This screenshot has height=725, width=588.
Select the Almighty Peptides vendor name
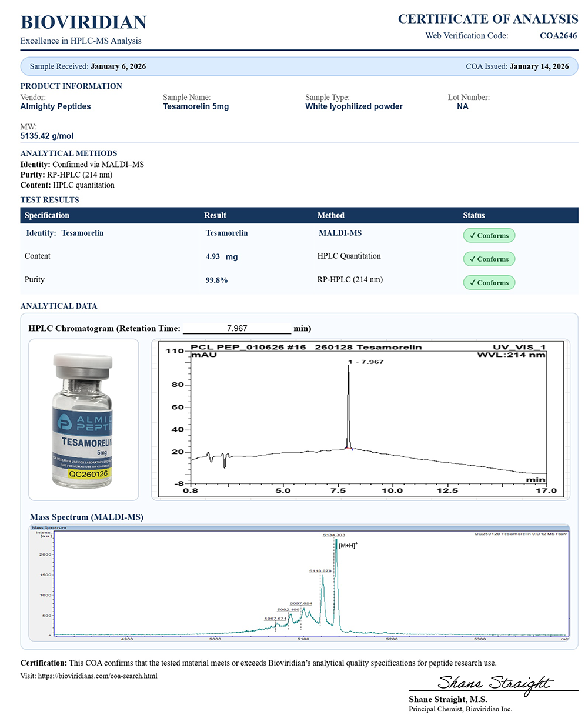pos(55,106)
